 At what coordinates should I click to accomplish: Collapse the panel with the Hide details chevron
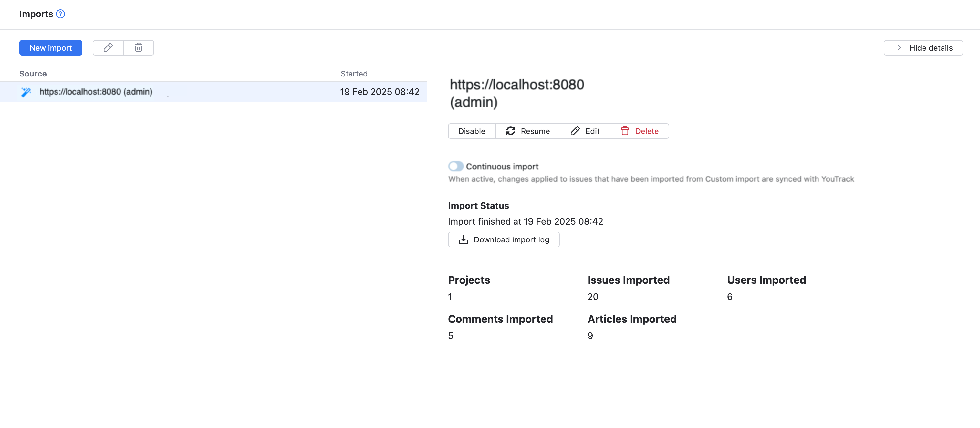[x=899, y=48]
